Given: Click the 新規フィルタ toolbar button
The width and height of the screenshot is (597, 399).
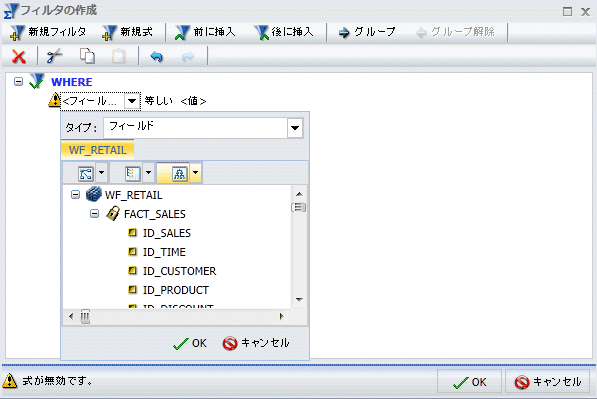Looking at the screenshot, I should coord(48,32).
